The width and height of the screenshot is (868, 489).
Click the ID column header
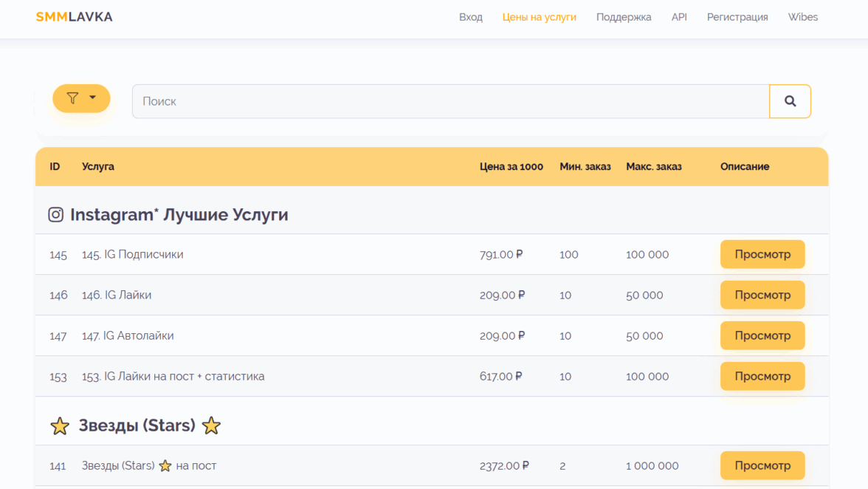pyautogui.click(x=55, y=167)
